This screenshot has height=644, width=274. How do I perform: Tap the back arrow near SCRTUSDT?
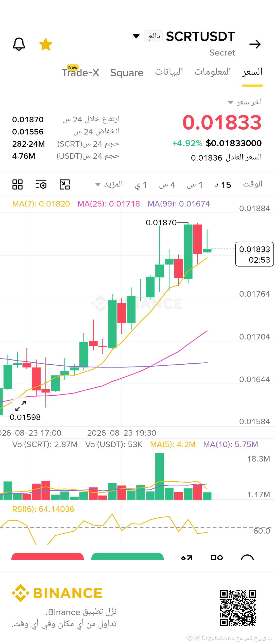click(255, 44)
